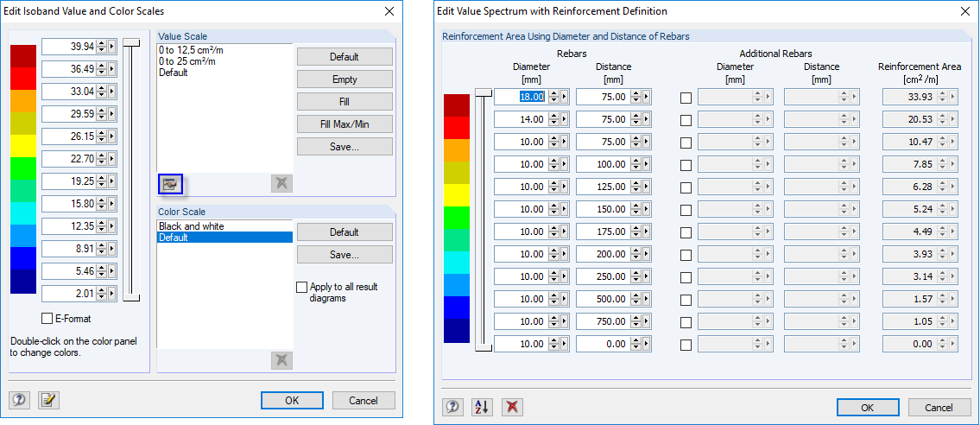The height and width of the screenshot is (425, 980).
Task: Click the flyout arrow next to diameter 18.00
Action: pos(565,97)
